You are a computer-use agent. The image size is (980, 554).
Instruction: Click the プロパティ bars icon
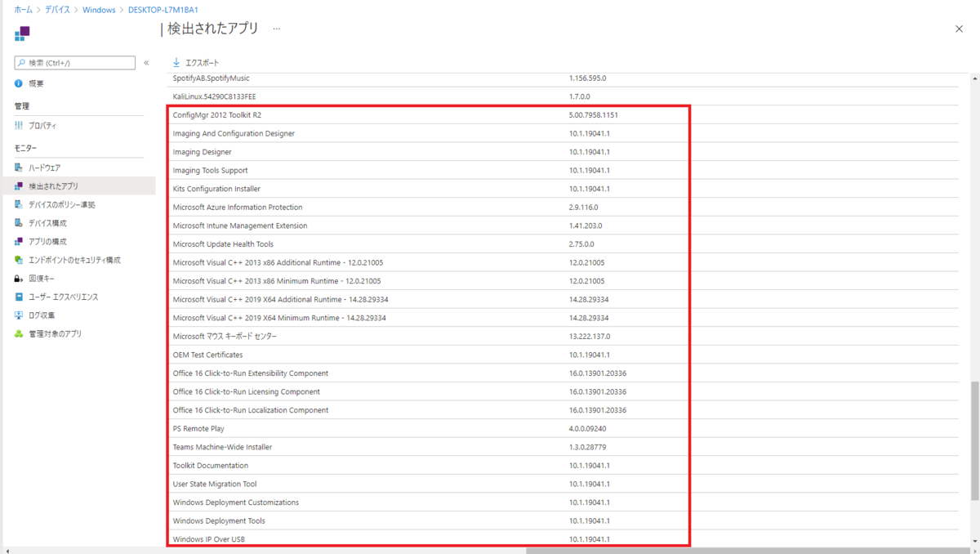pyautogui.click(x=19, y=126)
